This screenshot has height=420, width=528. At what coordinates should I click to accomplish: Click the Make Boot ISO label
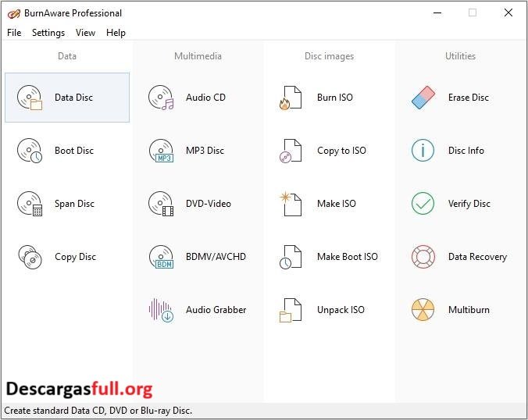pos(347,257)
